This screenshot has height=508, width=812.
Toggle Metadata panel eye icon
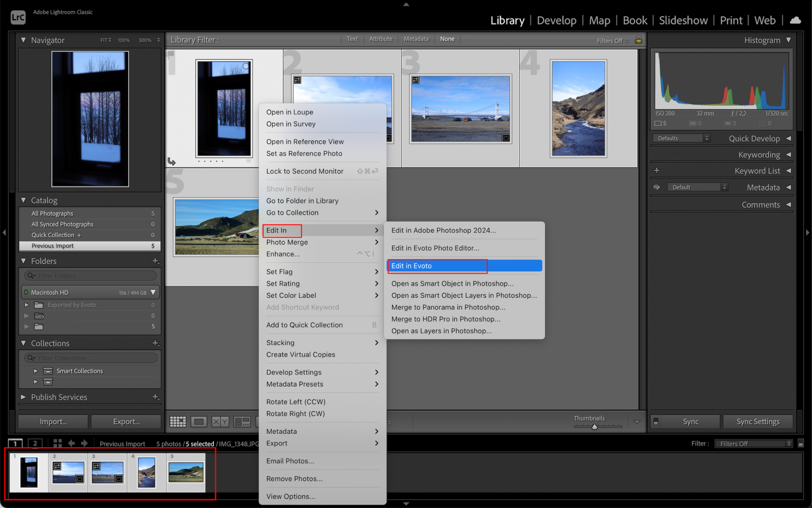[x=657, y=187]
